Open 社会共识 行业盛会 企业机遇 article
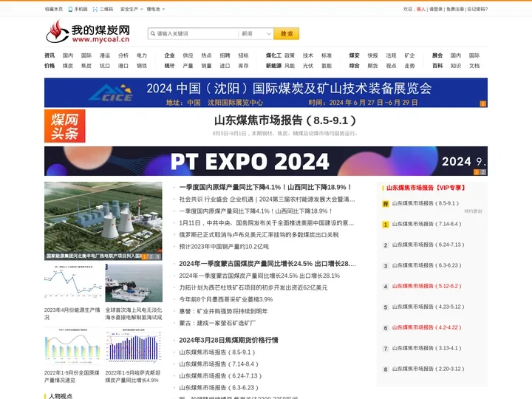This screenshot has height=399, width=532. click(x=267, y=199)
